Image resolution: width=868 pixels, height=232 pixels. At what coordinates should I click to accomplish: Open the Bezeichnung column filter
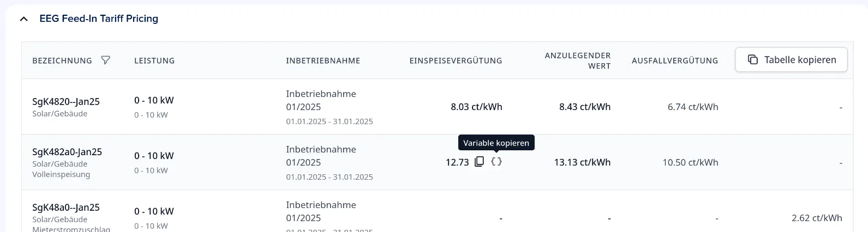coord(106,60)
